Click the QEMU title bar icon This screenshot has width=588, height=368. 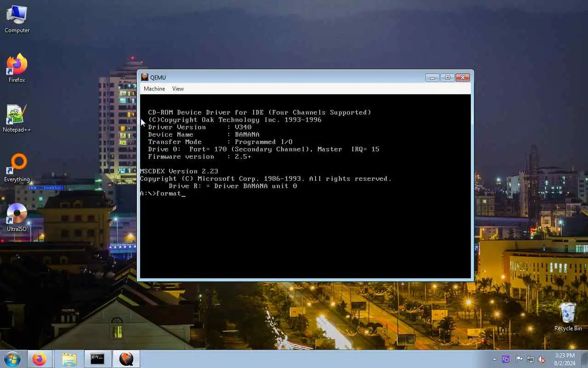tap(145, 77)
